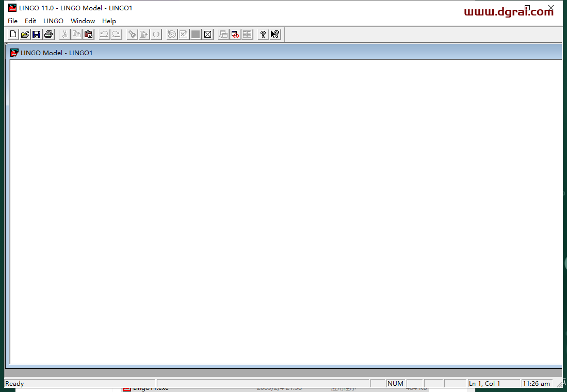Screen dimensions: 567x392
Task: Click the LINGO Model child window icon
Action: [14, 53]
